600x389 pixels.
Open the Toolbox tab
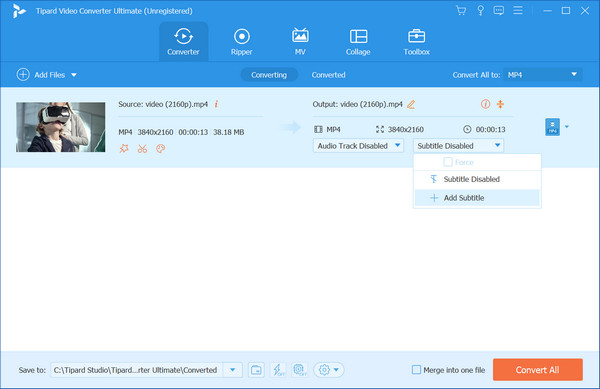(416, 42)
